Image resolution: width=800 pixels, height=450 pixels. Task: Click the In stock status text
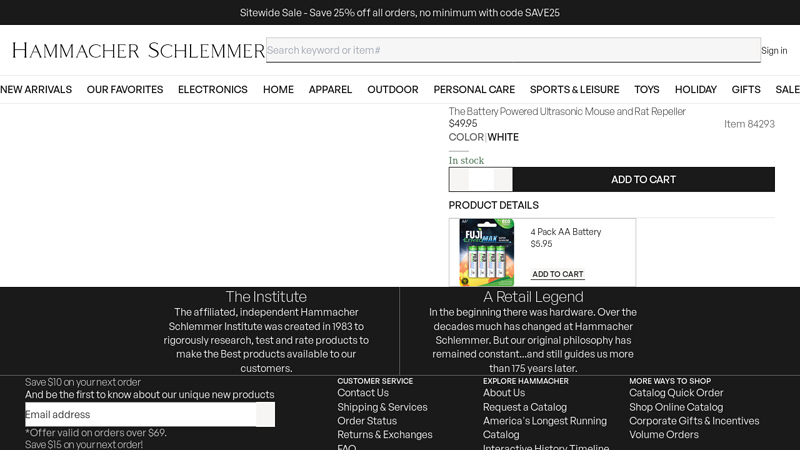[466, 160]
